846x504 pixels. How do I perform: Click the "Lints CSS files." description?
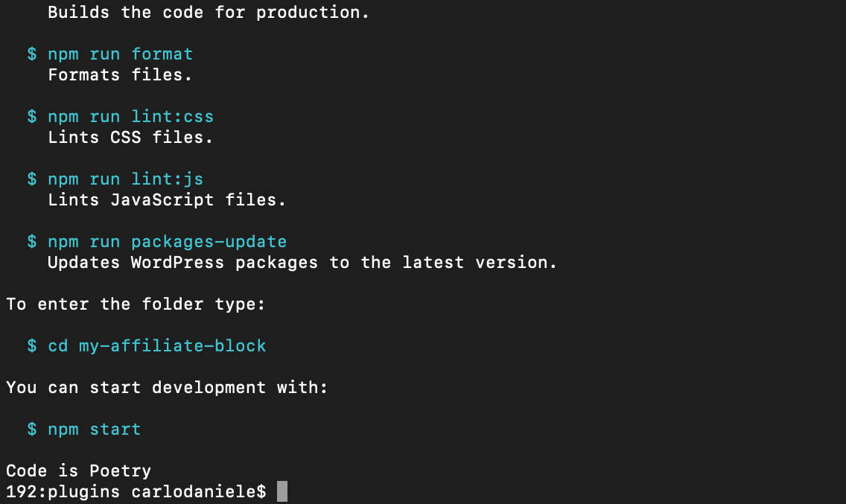(130, 138)
